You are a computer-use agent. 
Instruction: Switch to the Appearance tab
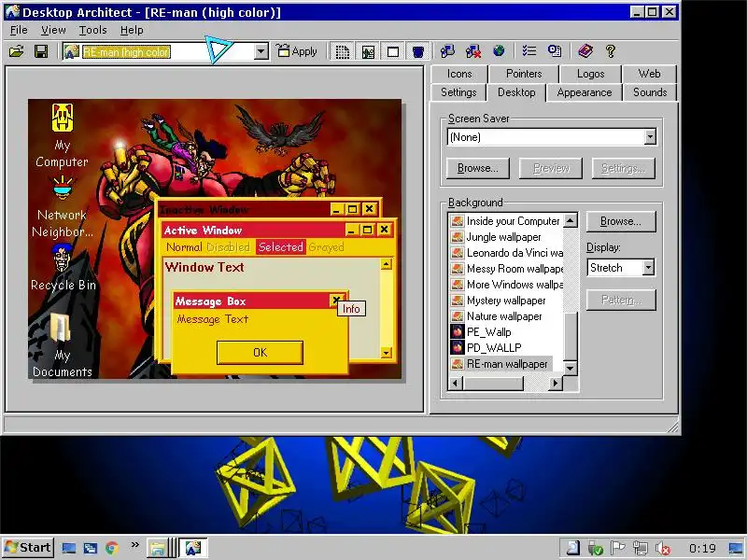point(585,92)
